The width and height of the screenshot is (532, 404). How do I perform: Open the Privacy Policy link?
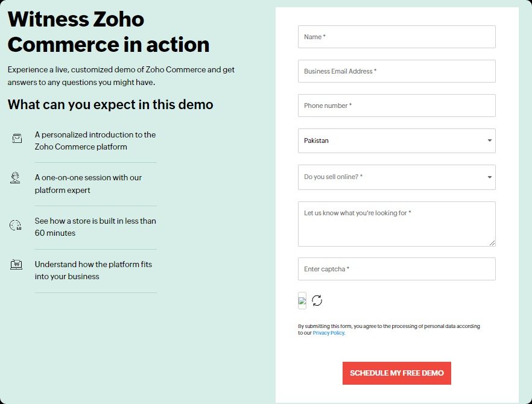tap(328, 333)
